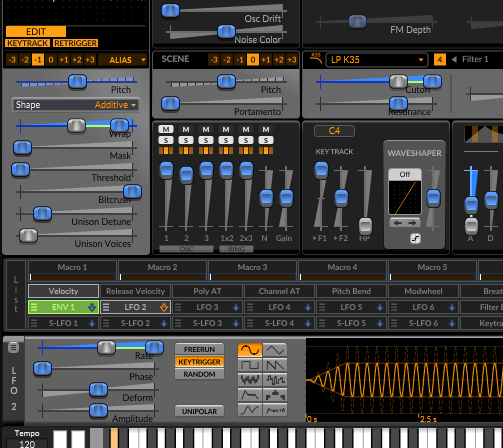
Task: Click filter subtype number 4
Action: [x=440, y=60]
